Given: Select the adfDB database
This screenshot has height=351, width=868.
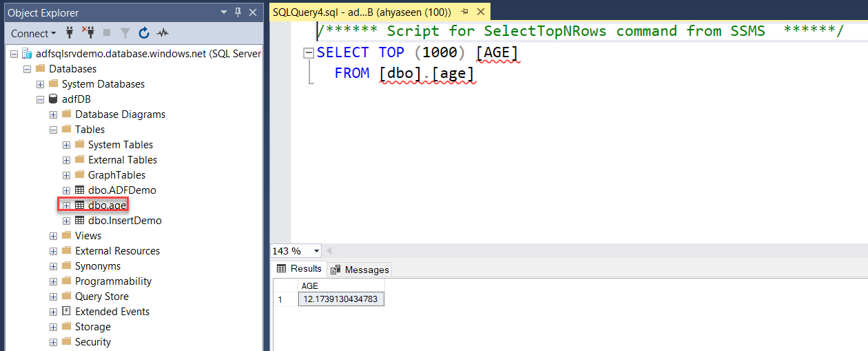Looking at the screenshot, I should coord(76,99).
